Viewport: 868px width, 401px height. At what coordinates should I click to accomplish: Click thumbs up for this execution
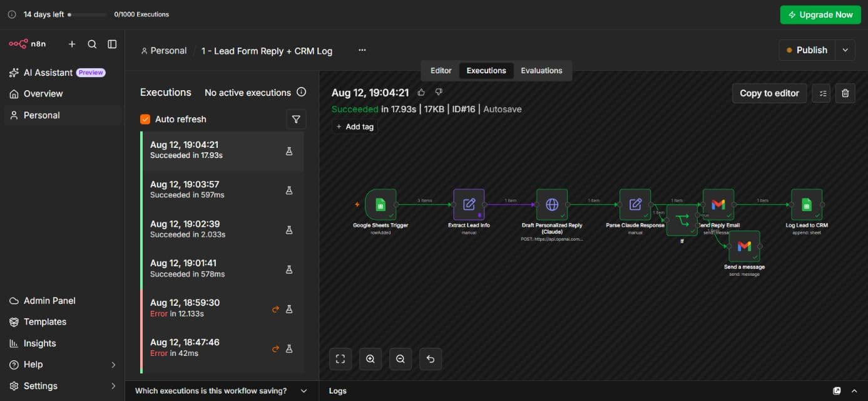(x=421, y=92)
